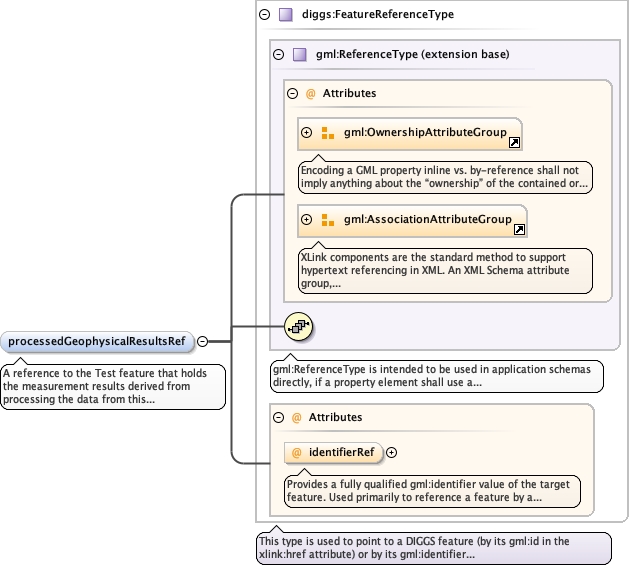Image resolution: width=630 pixels, height=568 pixels.
Task: Collapse gml:ReferenceType extension base section
Action: [279, 54]
